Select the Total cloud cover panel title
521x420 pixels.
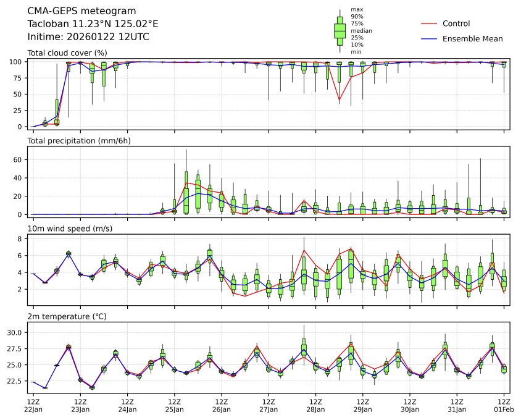67,52
